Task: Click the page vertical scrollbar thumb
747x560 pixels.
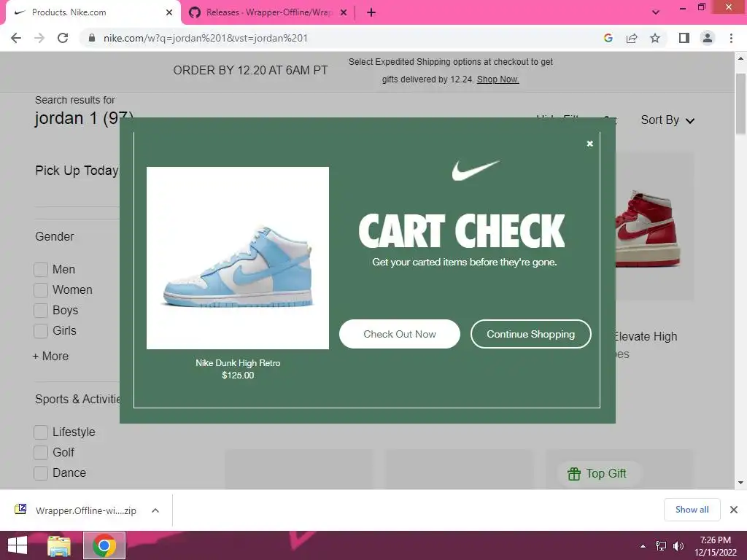Action: [x=740, y=104]
